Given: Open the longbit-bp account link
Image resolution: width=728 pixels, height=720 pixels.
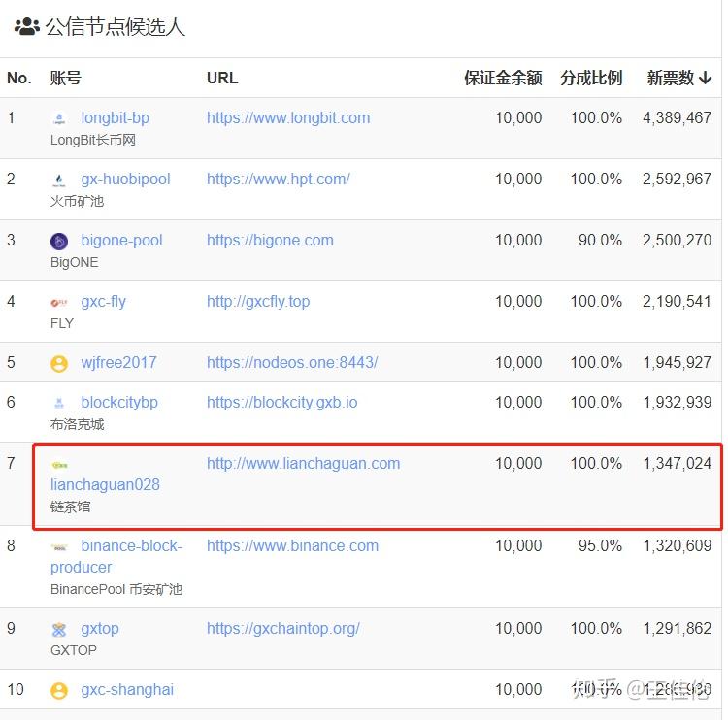Looking at the screenshot, I should (x=116, y=118).
